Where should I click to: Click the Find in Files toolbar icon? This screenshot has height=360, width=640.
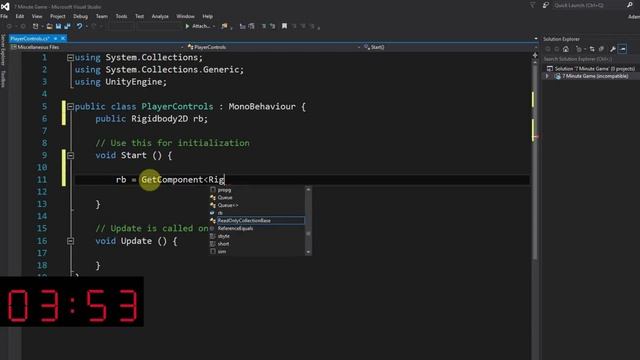224,26
